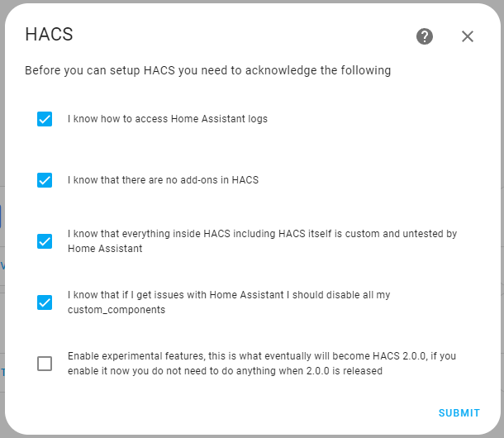Viewport: 504px width, 438px height.
Task: Click label "I know how to access Home Assistant logs"
Action: coord(167,119)
